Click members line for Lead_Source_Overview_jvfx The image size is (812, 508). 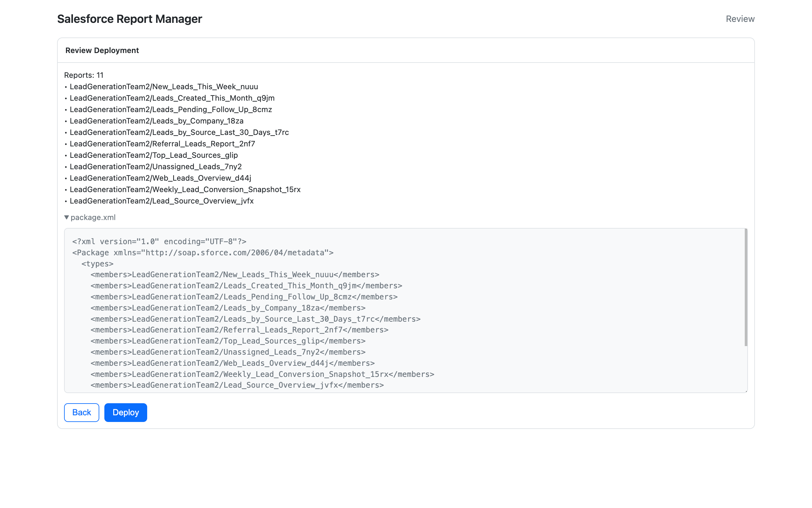pyautogui.click(x=237, y=385)
